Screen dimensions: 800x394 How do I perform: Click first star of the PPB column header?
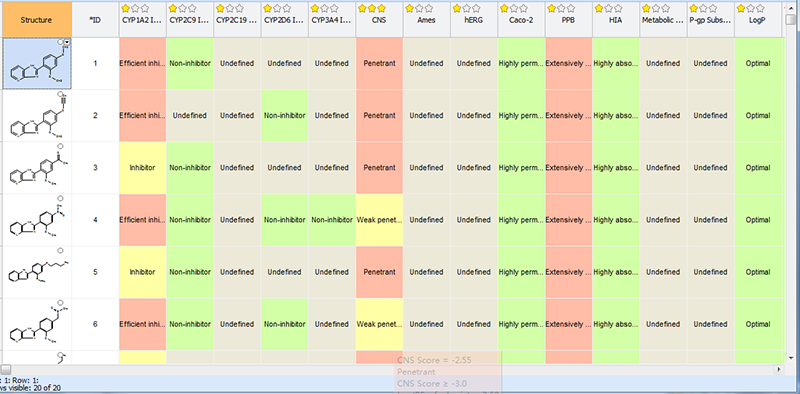pos(552,8)
